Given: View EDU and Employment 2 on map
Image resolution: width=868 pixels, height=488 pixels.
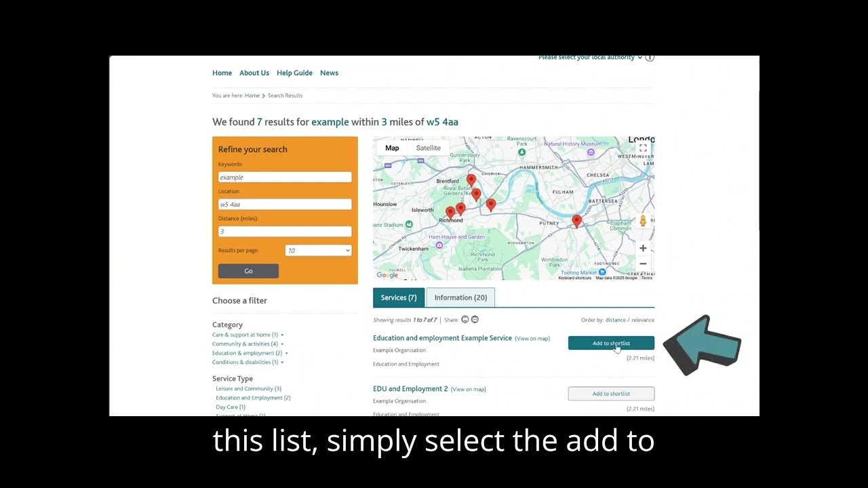Looking at the screenshot, I should (469, 390).
